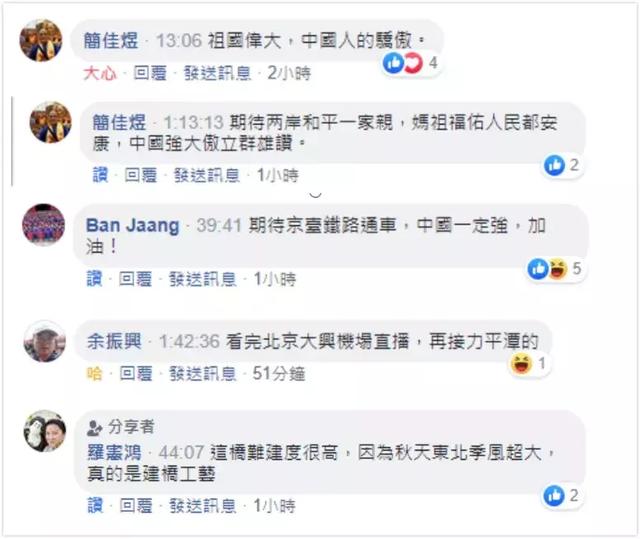
Task: Send message to 余振興 via 發送訊息
Action: point(203,373)
